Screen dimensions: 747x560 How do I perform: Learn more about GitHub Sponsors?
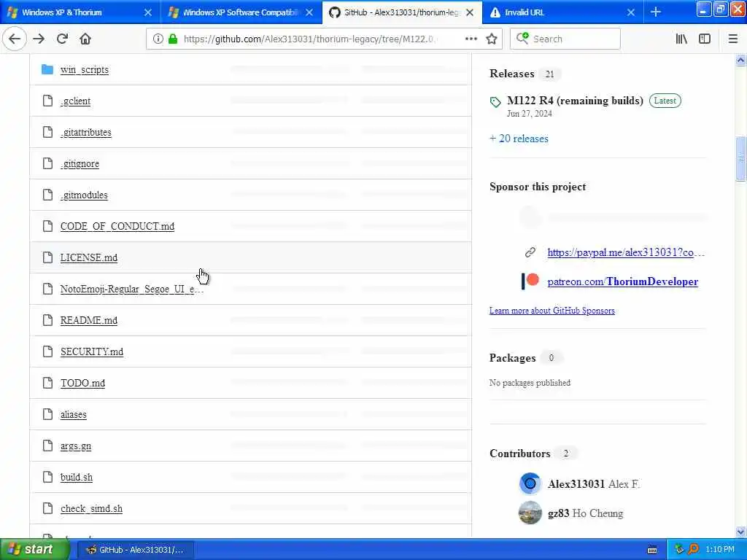[x=551, y=311]
